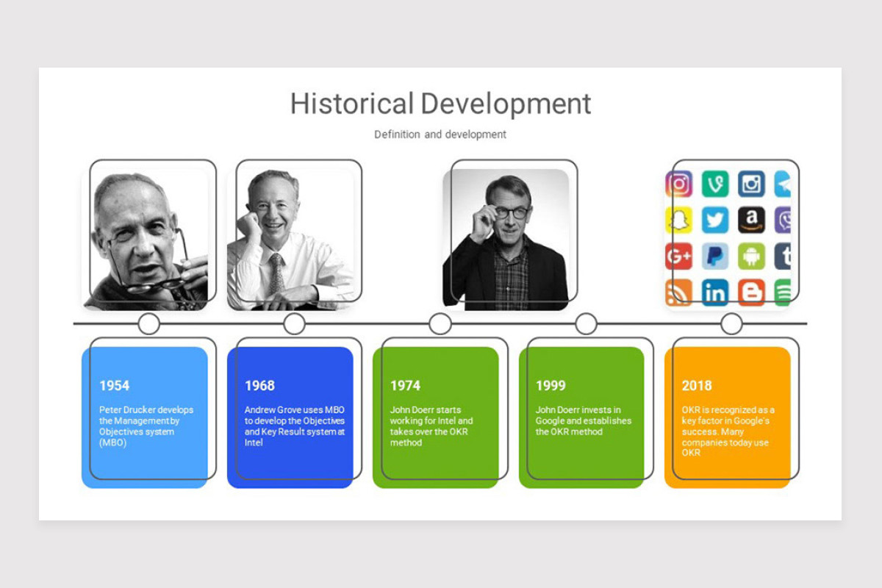Click the "1974" year heading

click(405, 385)
